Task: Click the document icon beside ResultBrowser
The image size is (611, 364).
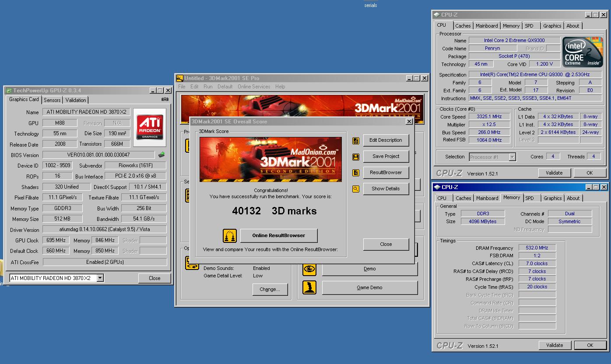Action: [356, 173]
